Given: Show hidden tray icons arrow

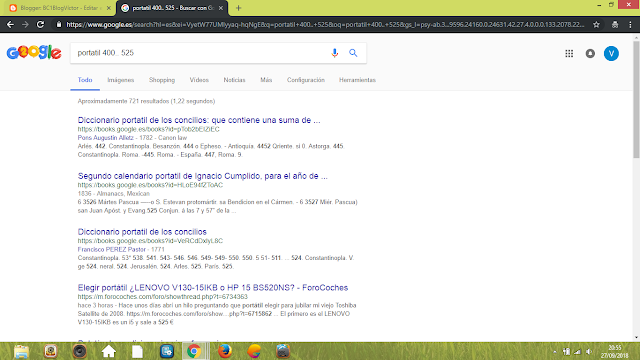Looking at the screenshot, I should 555,351.
